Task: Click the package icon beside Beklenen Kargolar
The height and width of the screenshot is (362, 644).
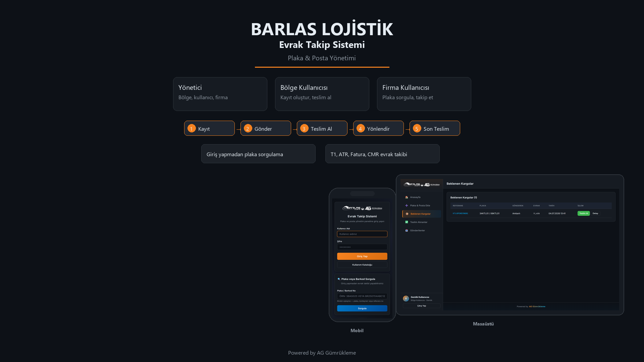Action: pyautogui.click(x=407, y=214)
